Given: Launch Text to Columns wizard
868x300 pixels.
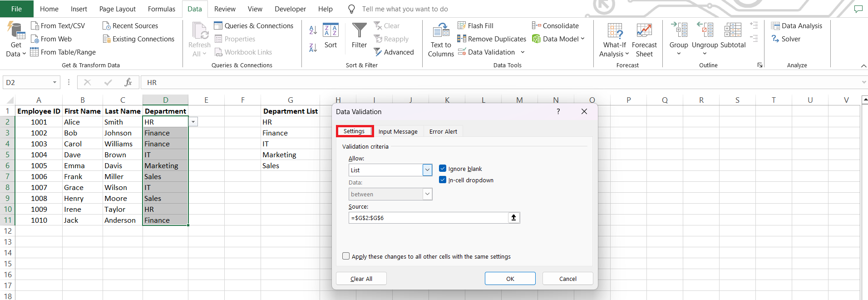Looking at the screenshot, I should tap(441, 40).
